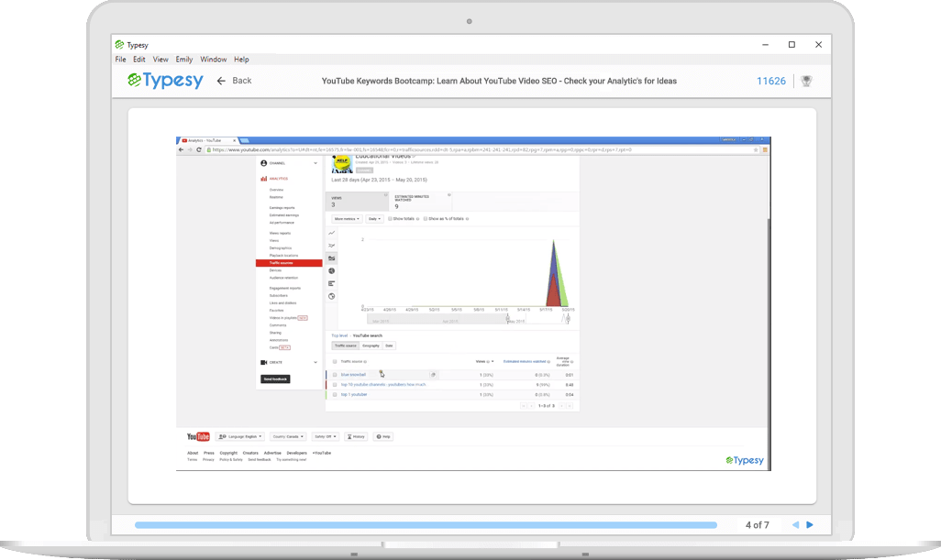Open the Emily menu
This screenshot has height=560, width=941.
coord(184,60)
